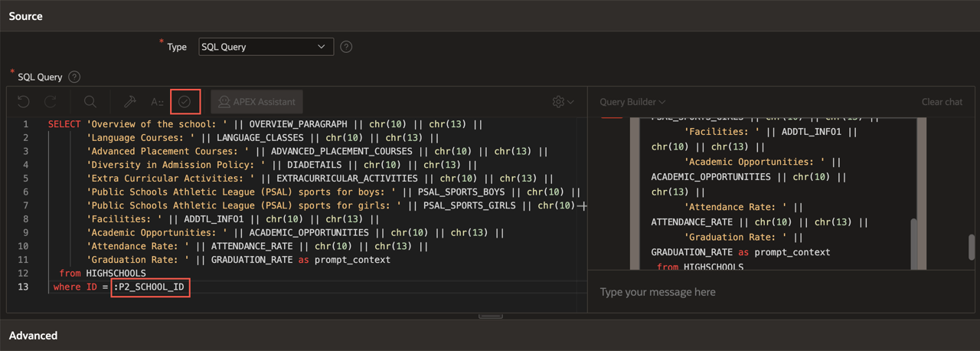Toggle the APEX Assistant panel button
980x351 pixels.
256,101
